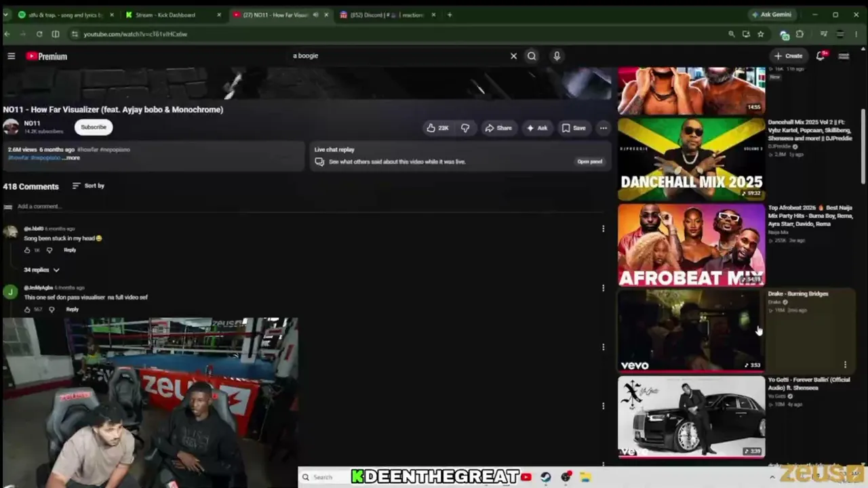Click the YouTube search magnifier button
This screenshot has height=488, width=868.
coord(532,56)
